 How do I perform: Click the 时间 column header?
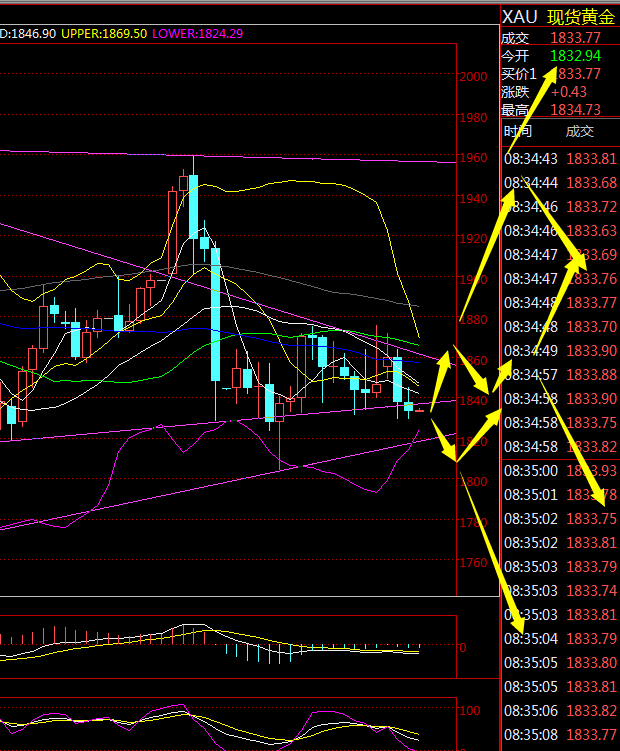pos(518,131)
